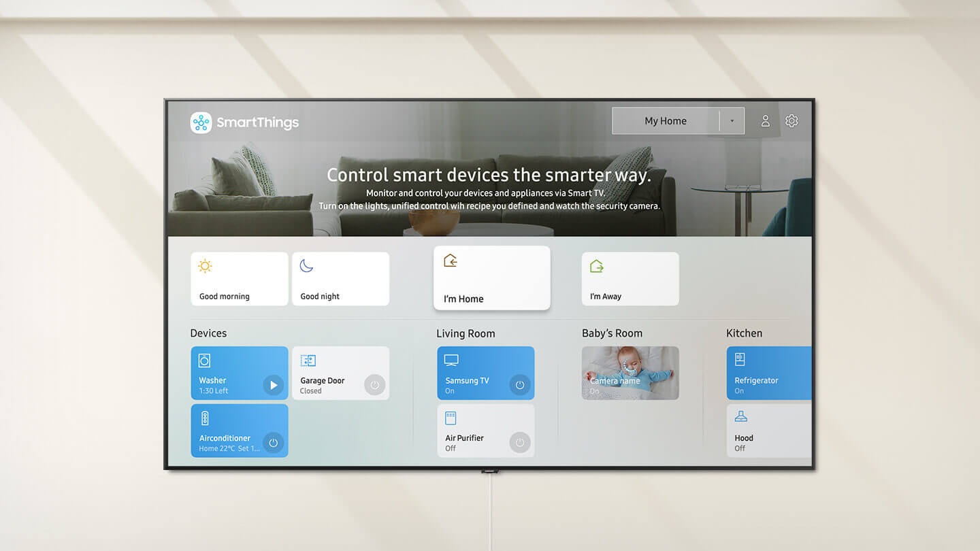
Task: Click the Washer device icon
Action: click(204, 361)
